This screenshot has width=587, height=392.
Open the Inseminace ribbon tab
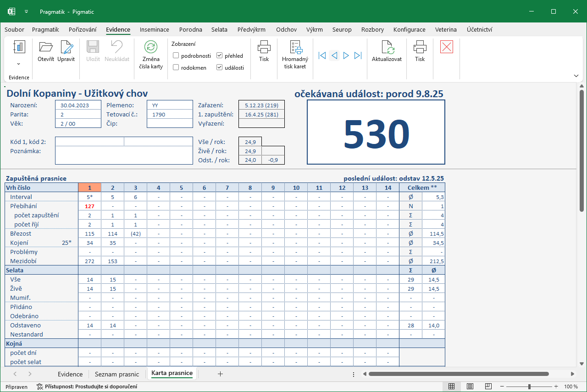coord(155,29)
